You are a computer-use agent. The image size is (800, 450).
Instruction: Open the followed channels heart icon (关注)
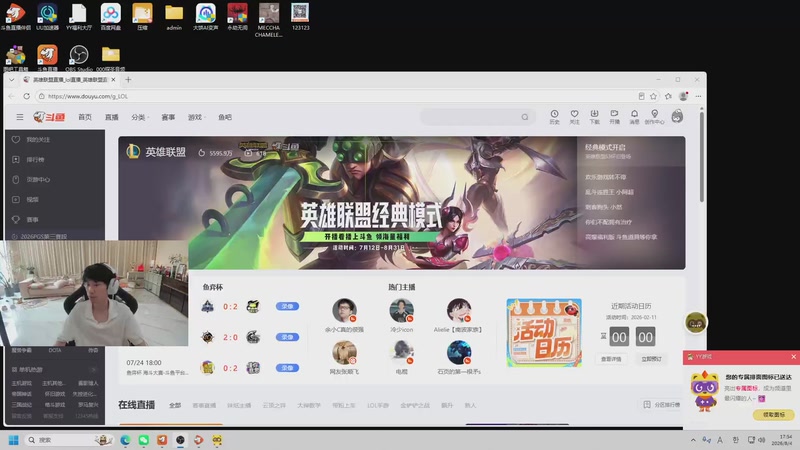pos(574,117)
